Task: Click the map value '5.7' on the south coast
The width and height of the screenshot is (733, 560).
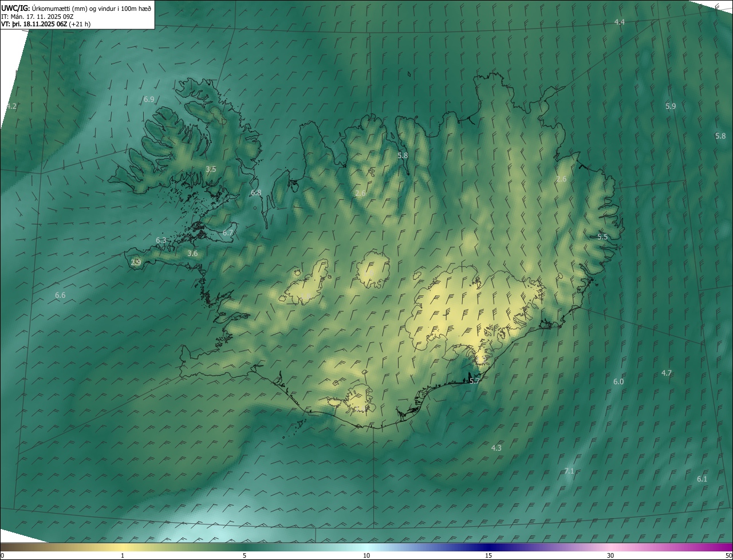Action: tap(474, 381)
